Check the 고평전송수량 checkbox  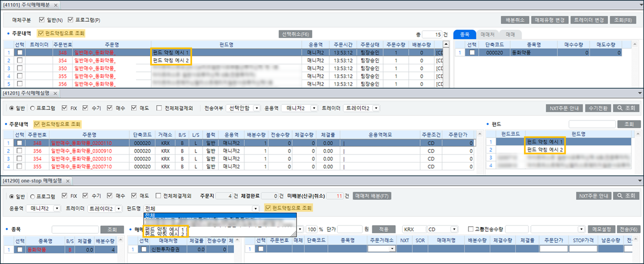click(472, 229)
